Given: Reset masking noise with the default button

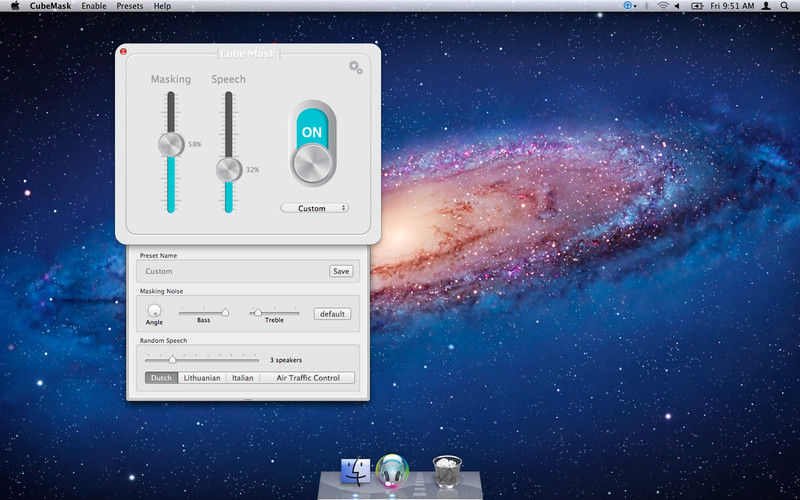Looking at the screenshot, I should tap(332, 314).
